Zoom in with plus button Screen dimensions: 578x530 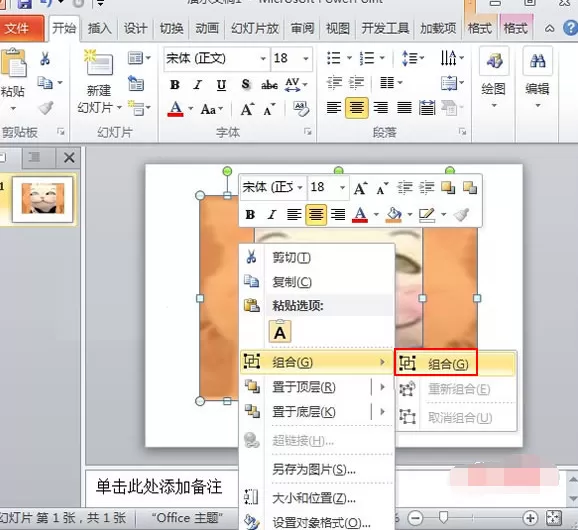pos(530,518)
